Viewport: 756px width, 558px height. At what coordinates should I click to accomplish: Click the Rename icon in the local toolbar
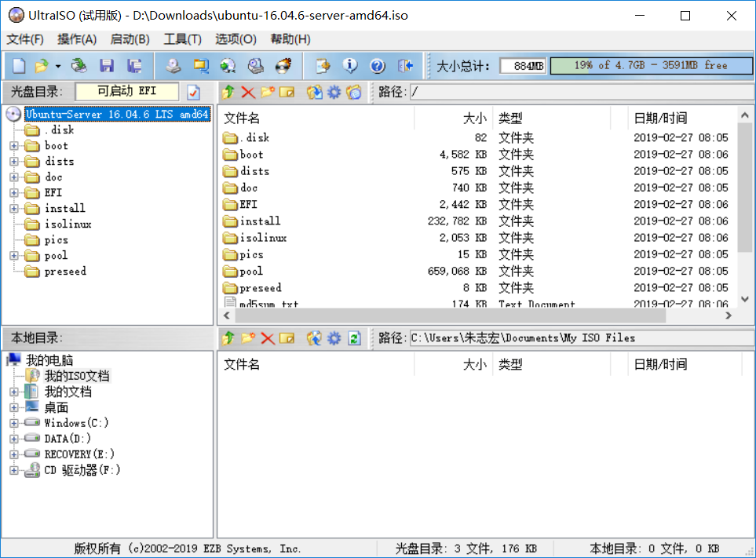point(287,338)
